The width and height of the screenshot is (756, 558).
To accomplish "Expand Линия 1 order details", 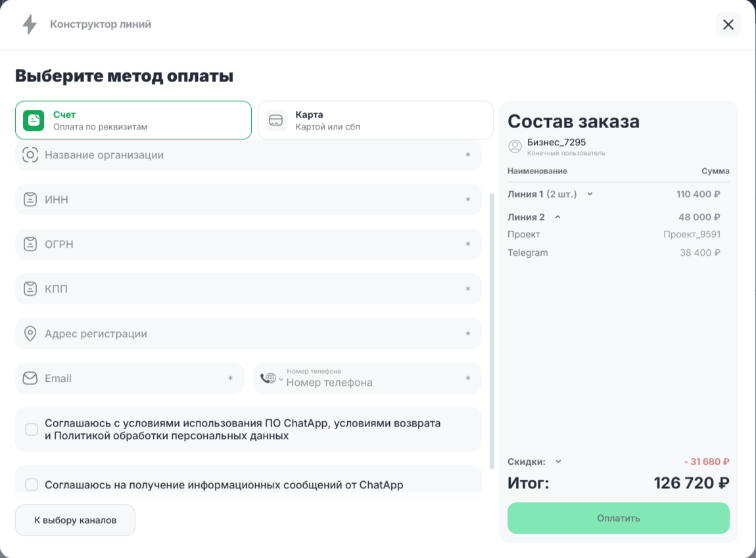I will point(590,194).
